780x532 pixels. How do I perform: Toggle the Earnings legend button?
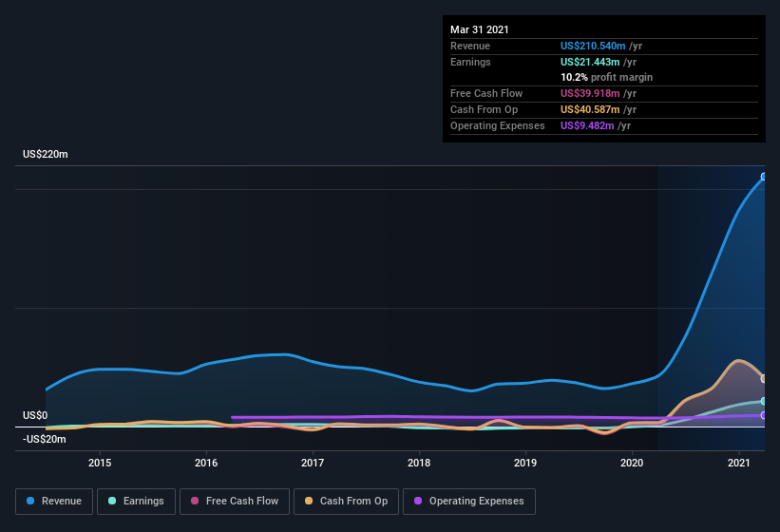click(136, 502)
